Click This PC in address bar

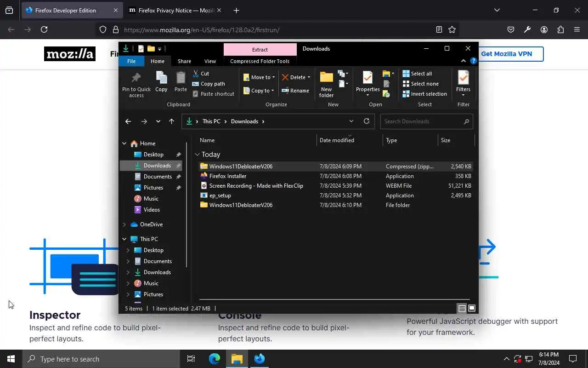pyautogui.click(x=211, y=121)
